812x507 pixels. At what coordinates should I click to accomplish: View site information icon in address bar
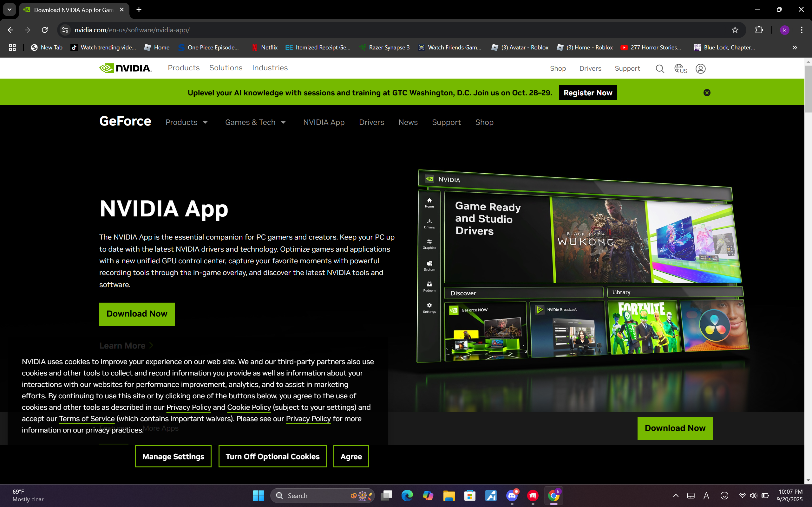coord(65,30)
